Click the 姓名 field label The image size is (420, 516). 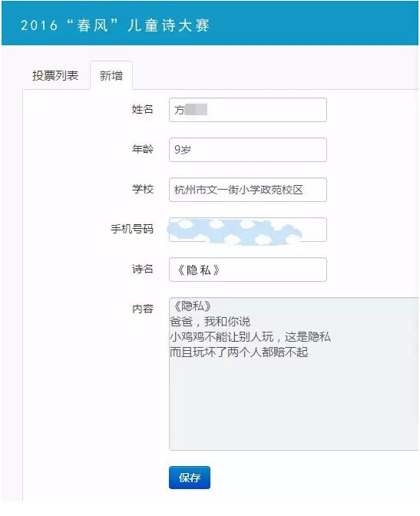click(143, 109)
